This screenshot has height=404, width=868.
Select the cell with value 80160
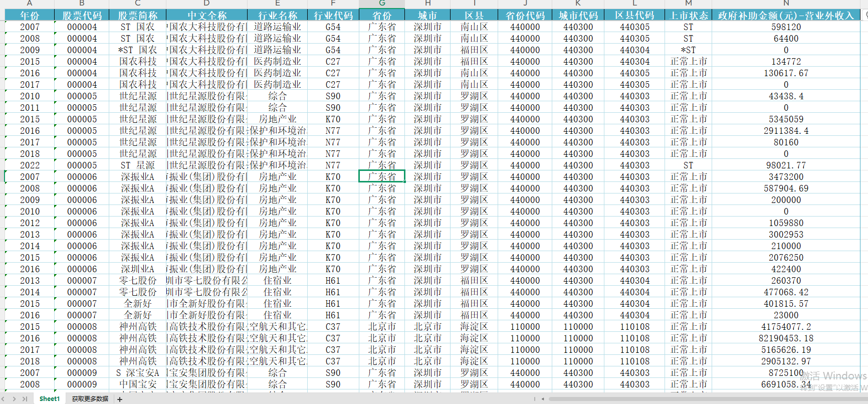[786, 142]
